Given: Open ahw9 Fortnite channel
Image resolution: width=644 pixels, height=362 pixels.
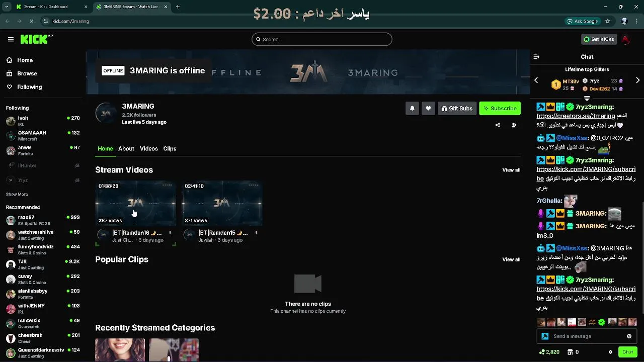Looking at the screenshot, I should [x=43, y=150].
